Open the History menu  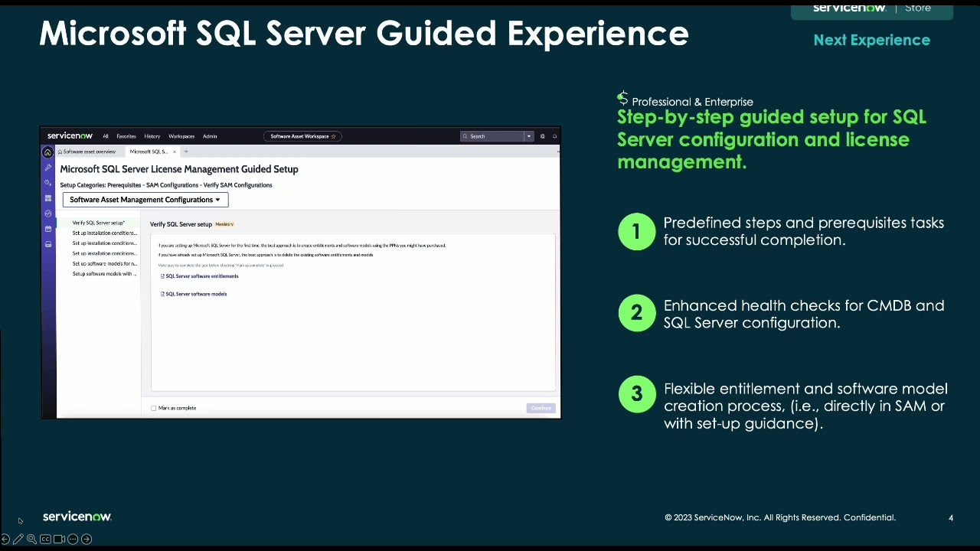(152, 136)
